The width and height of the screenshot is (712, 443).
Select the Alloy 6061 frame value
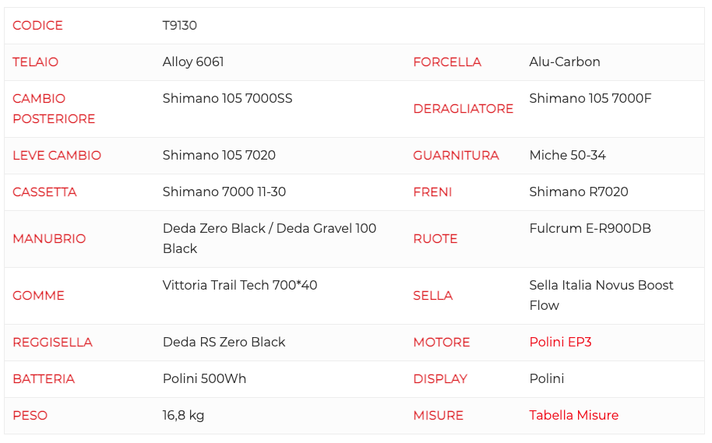(x=193, y=62)
